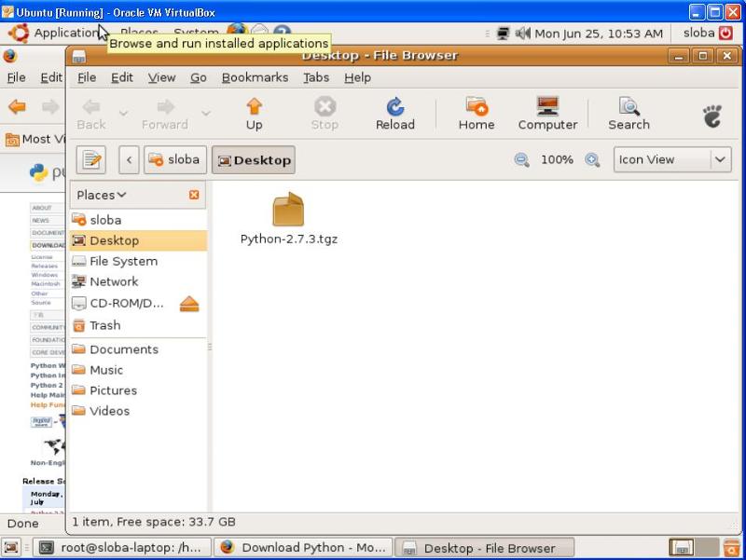746x560 pixels.
Task: Click the Desktop path bar button
Action: pos(254,159)
